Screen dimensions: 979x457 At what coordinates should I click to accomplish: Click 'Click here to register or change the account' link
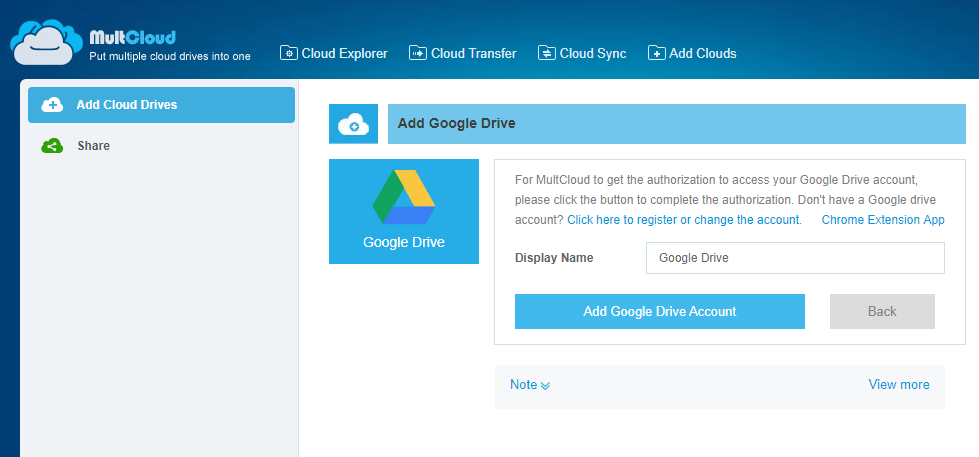[684, 220]
